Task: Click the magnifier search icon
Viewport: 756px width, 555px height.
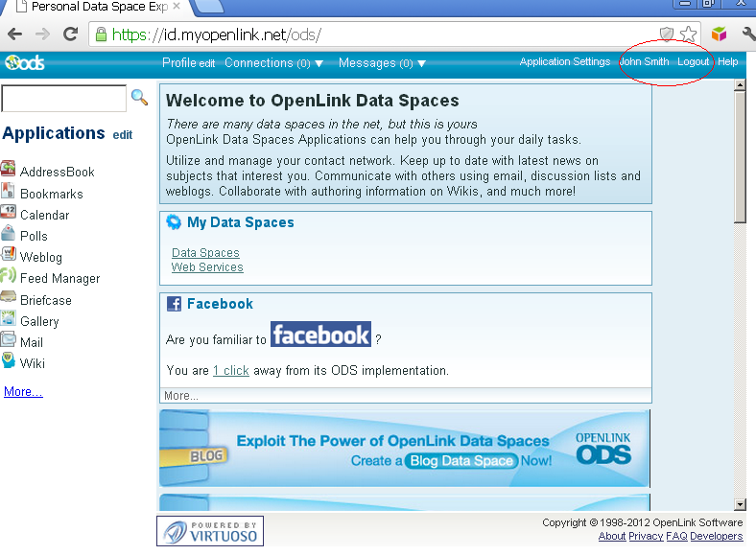Action: [140, 97]
